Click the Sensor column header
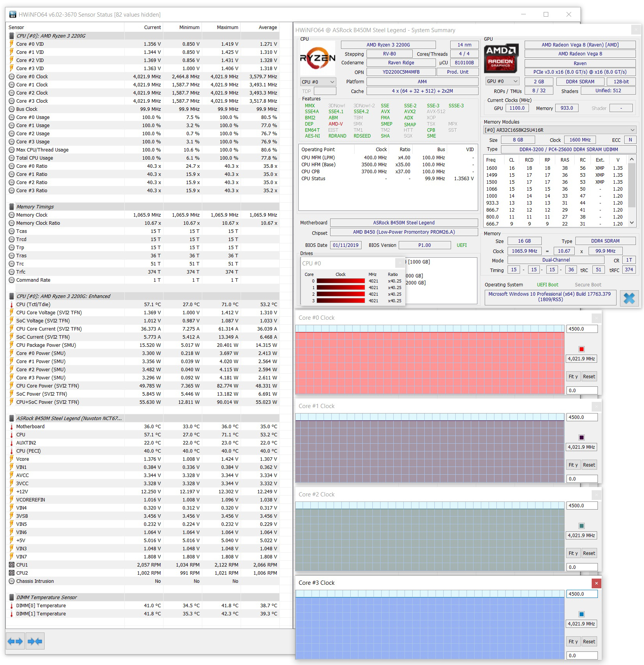This screenshot has height=665, width=644. (65, 27)
